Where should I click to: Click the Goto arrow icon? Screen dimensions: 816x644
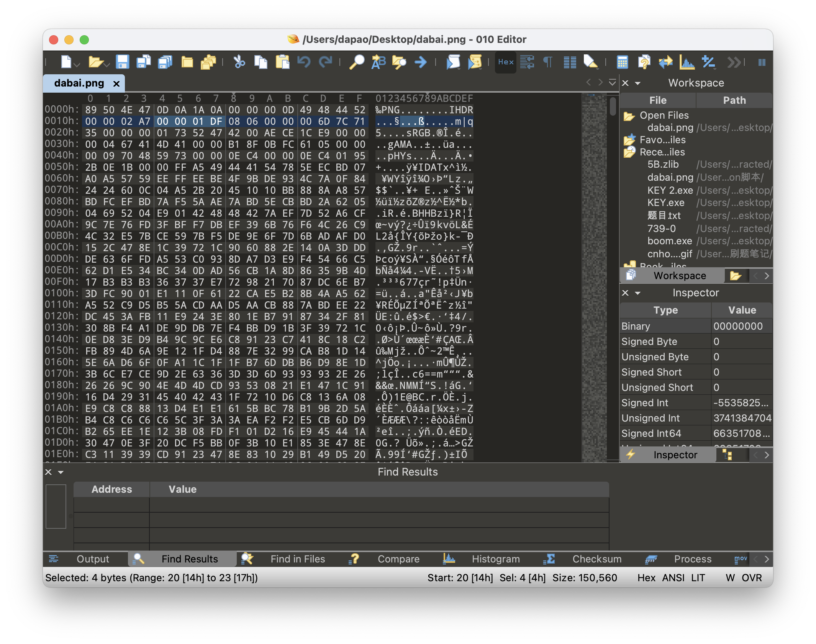click(x=421, y=62)
